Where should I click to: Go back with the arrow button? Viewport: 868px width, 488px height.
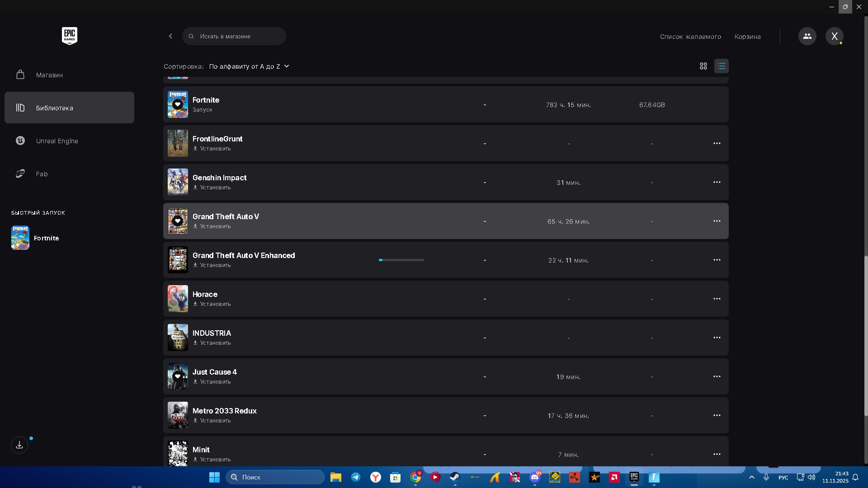coord(170,36)
